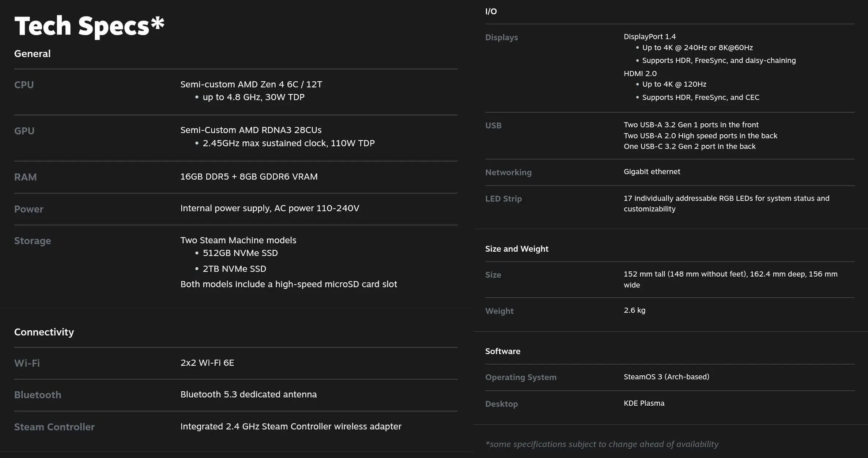
Task: Click the 2TB NVMe SSD option
Action: tap(234, 269)
